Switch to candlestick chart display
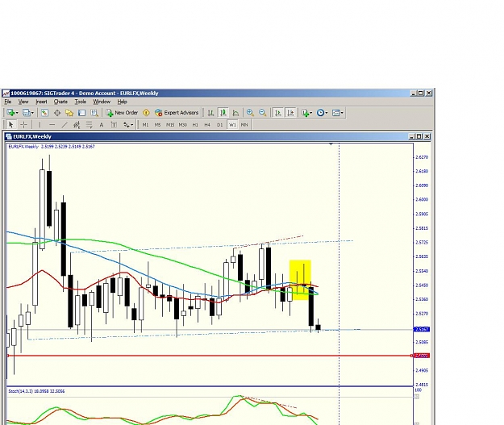The width and height of the screenshot is (504, 425). [223, 113]
